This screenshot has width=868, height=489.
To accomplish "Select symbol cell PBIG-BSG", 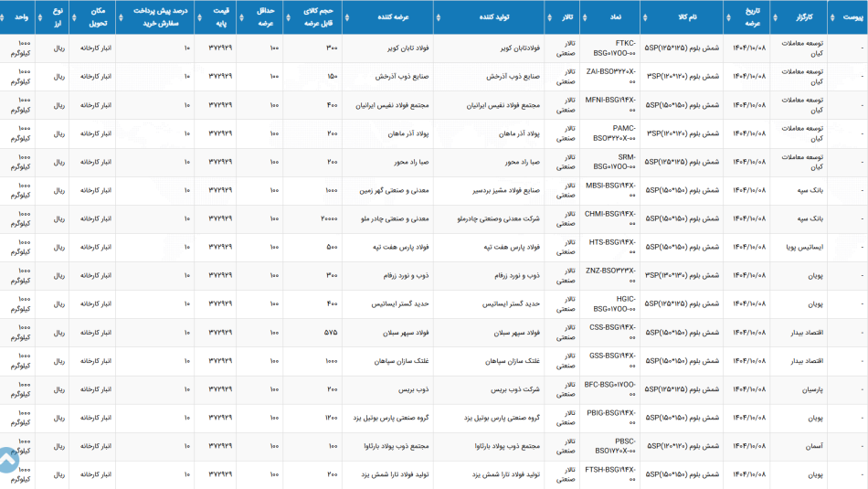I will point(611,418).
